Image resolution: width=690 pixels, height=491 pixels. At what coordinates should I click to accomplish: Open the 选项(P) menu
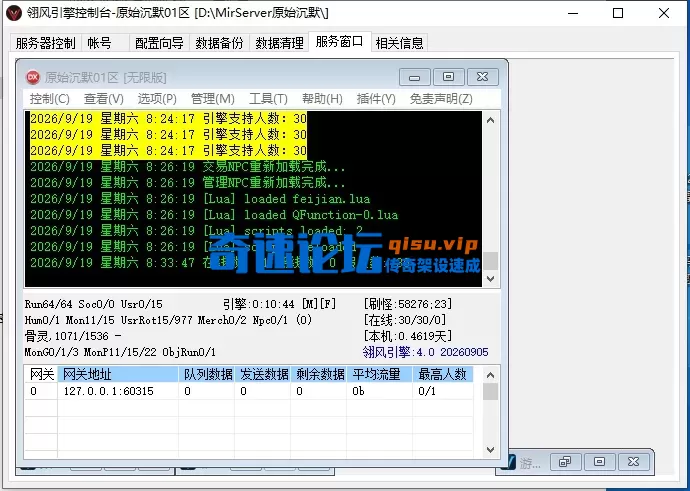157,99
